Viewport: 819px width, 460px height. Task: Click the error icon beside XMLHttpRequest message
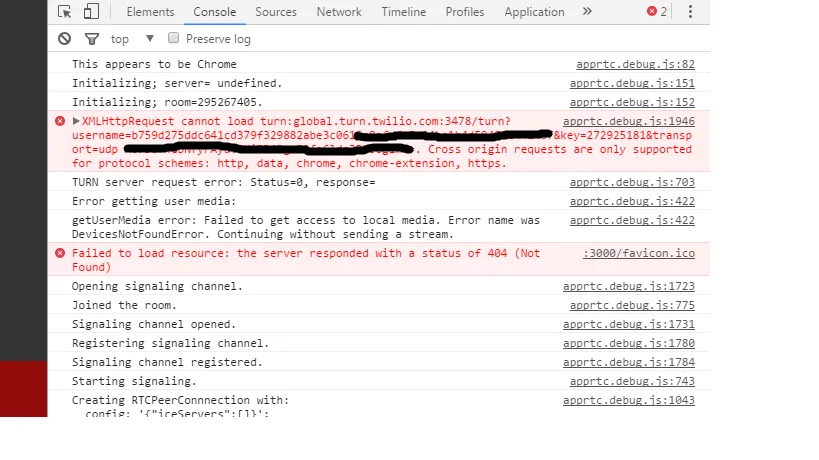(60, 121)
